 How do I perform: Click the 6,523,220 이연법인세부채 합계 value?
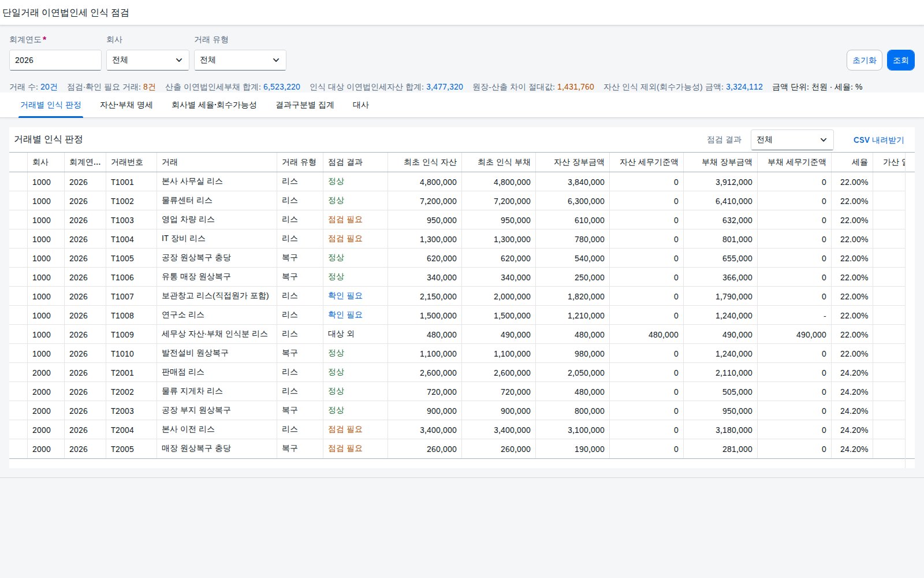282,87
